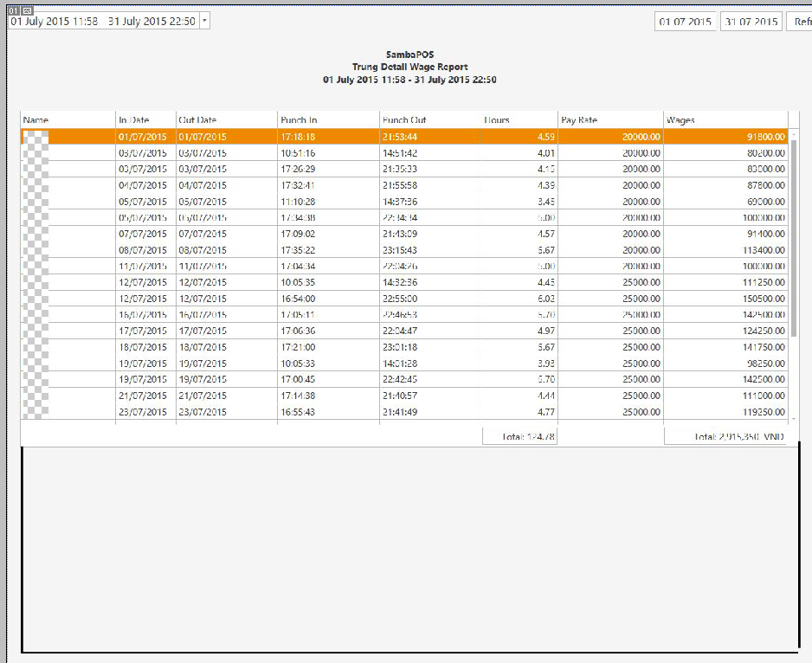The image size is (812, 663).
Task: Open the work period date range dropdown arrow
Action: tap(203, 21)
